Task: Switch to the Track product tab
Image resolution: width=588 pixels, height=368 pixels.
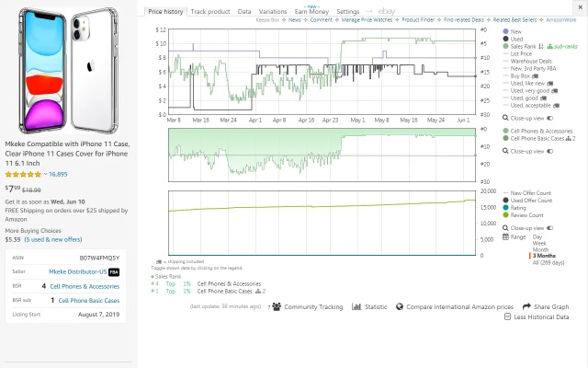Action: (209, 12)
